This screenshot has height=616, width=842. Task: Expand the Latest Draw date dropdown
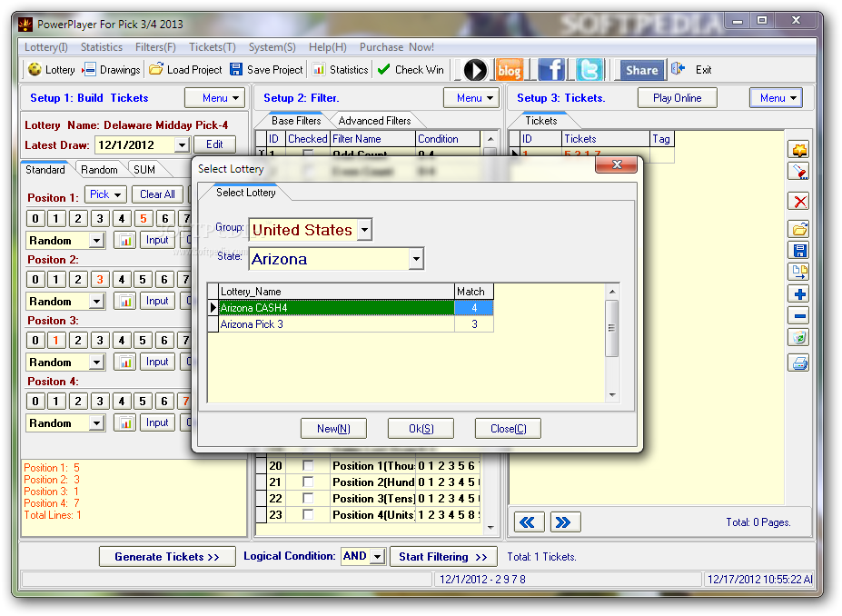182,145
